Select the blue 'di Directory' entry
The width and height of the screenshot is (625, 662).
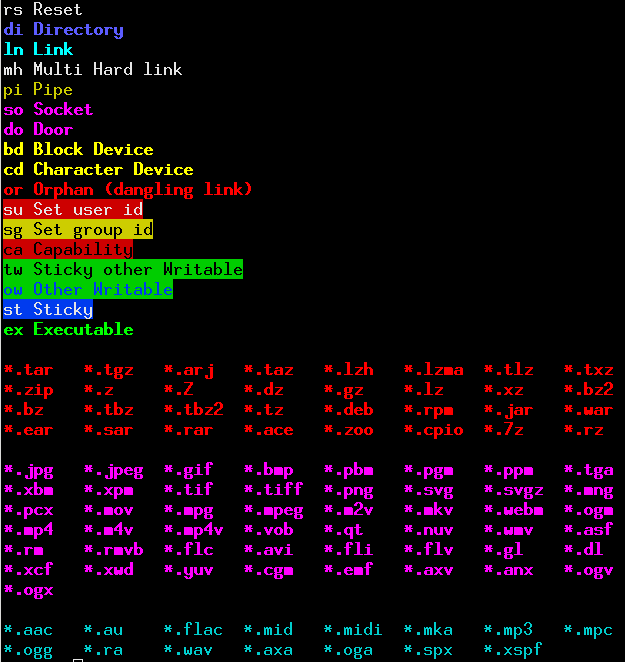tap(63, 30)
